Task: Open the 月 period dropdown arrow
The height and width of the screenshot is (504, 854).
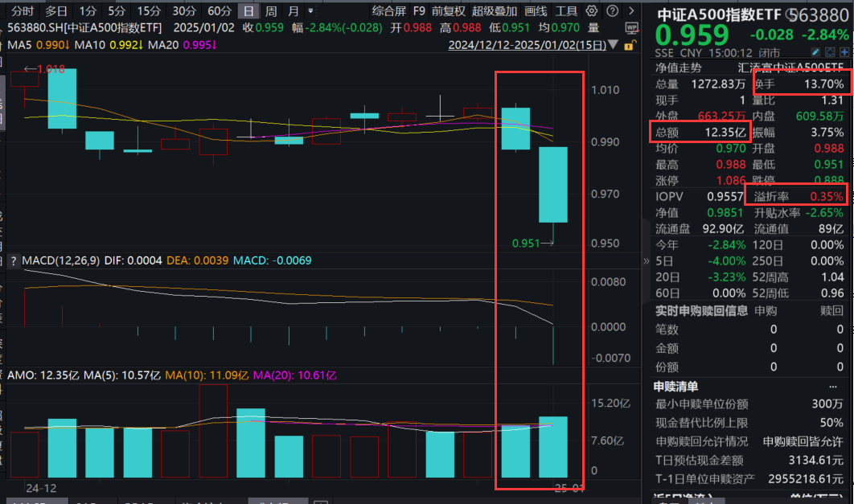Action: [310, 11]
